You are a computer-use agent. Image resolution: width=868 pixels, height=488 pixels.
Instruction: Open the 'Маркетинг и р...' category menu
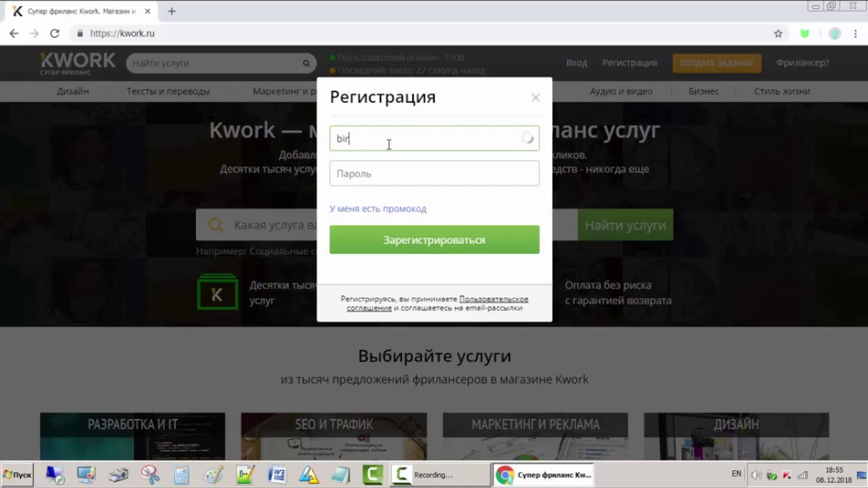[x=284, y=91]
